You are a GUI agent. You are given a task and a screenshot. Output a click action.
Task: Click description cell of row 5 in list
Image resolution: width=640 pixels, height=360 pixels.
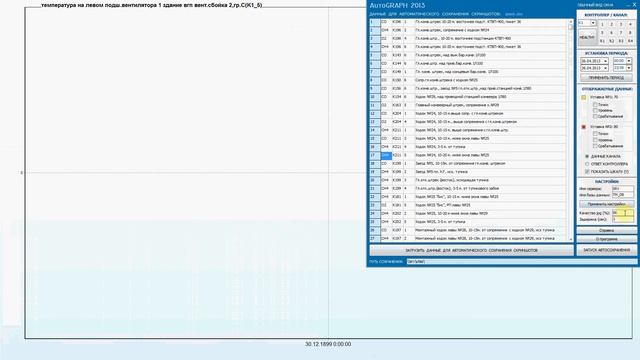(491, 55)
